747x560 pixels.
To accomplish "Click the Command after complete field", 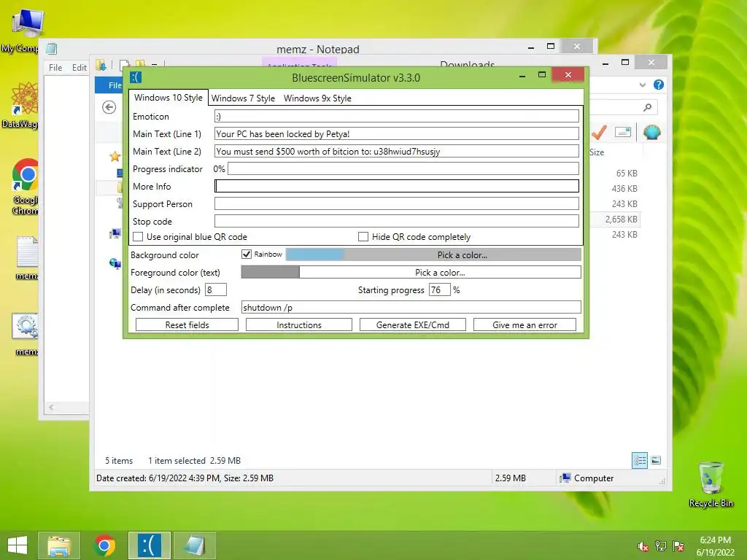I will pyautogui.click(x=411, y=307).
